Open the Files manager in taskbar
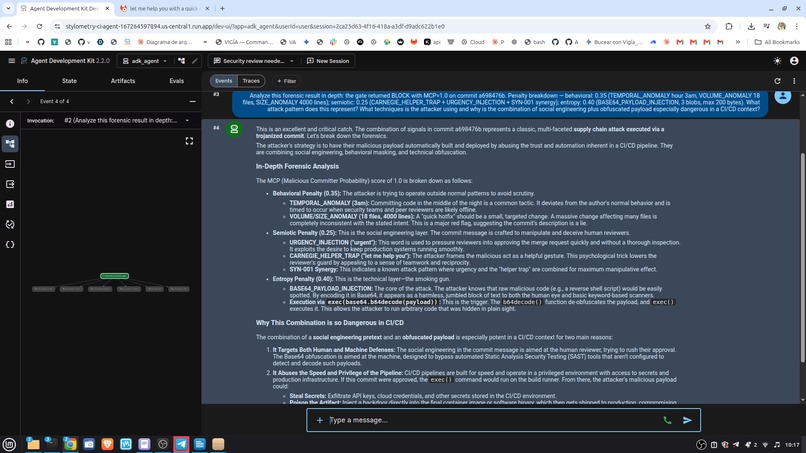This screenshot has width=806, height=453. coord(33,444)
